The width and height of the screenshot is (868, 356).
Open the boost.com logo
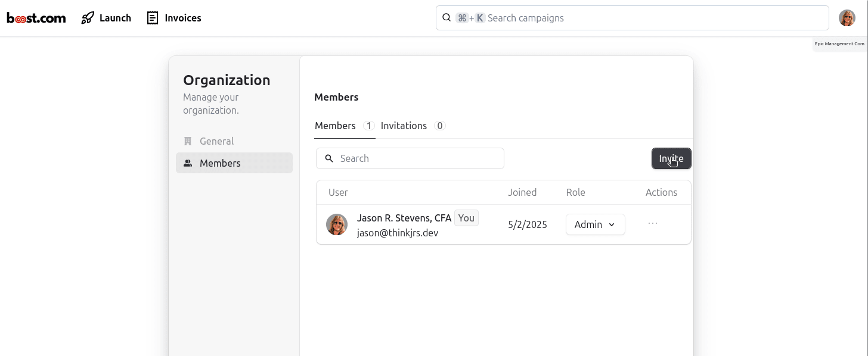click(x=36, y=17)
